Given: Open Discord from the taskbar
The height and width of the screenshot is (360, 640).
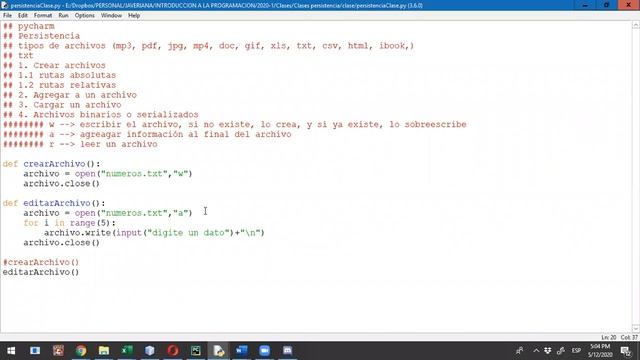Looking at the screenshot, I should click(x=287, y=351).
